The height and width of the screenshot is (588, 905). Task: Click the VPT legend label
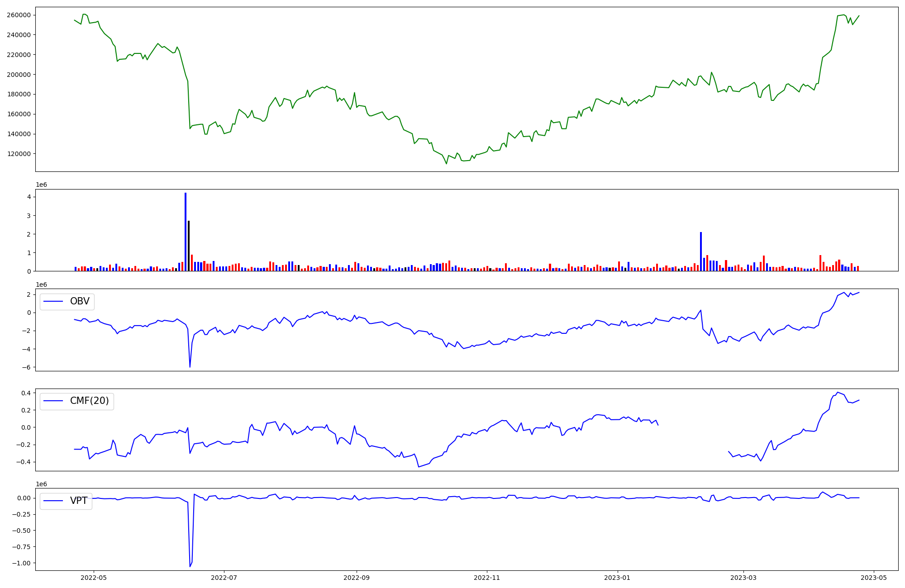coord(79,501)
